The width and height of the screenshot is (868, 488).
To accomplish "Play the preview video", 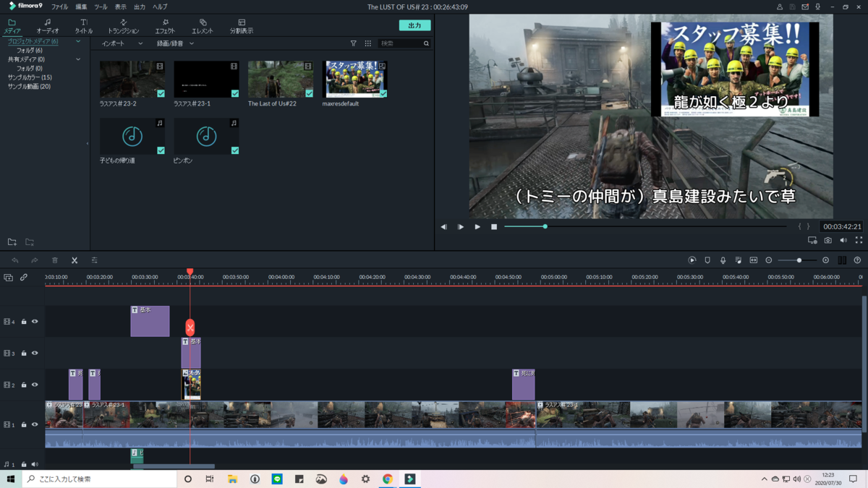I will click(477, 227).
